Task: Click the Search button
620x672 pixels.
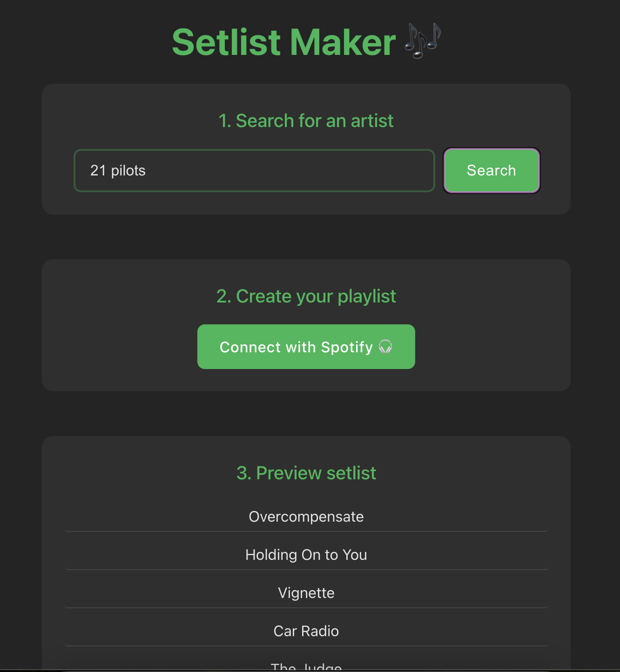Action: click(491, 170)
